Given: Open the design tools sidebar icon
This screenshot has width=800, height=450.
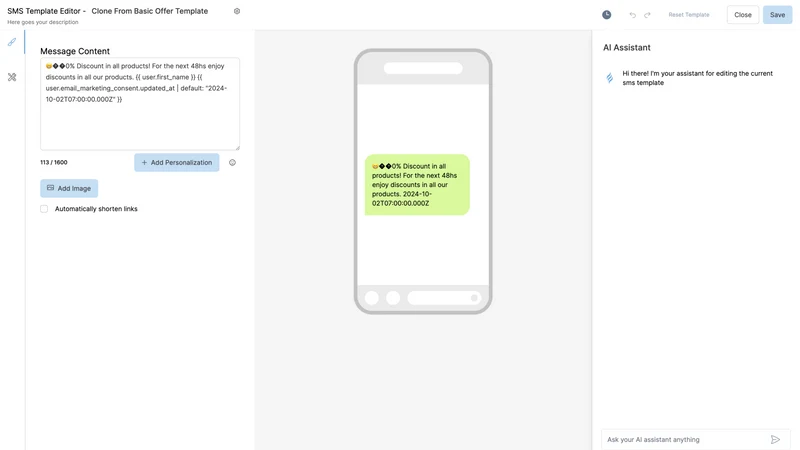Looking at the screenshot, I should click(x=12, y=77).
